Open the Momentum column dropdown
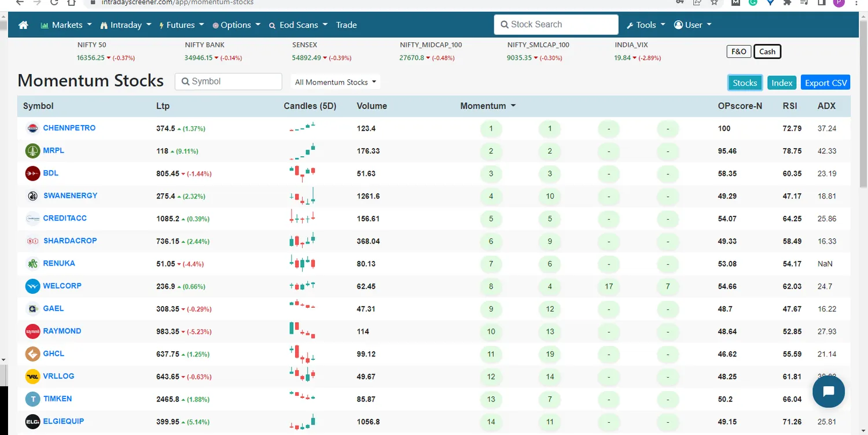The width and height of the screenshot is (868, 435). pyautogui.click(x=488, y=106)
